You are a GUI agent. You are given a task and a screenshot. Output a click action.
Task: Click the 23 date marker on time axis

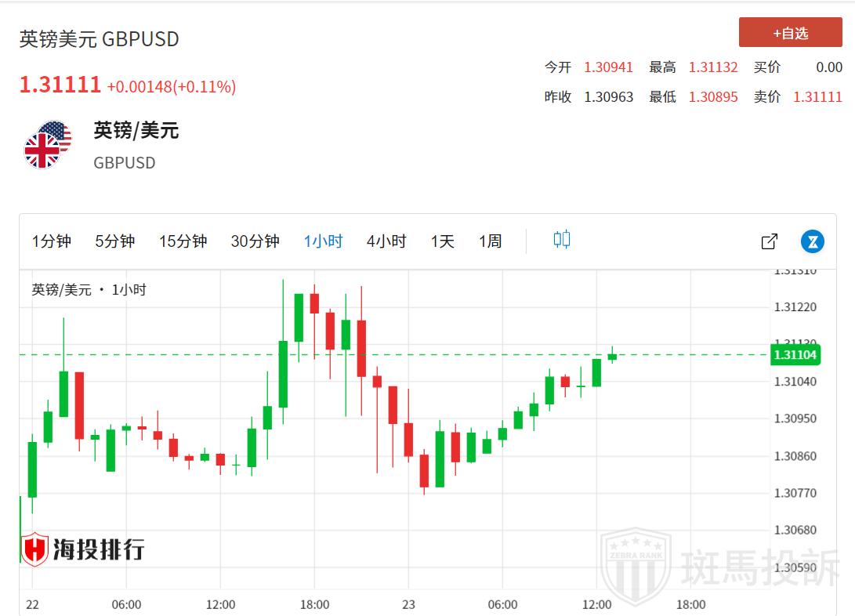coord(408,604)
